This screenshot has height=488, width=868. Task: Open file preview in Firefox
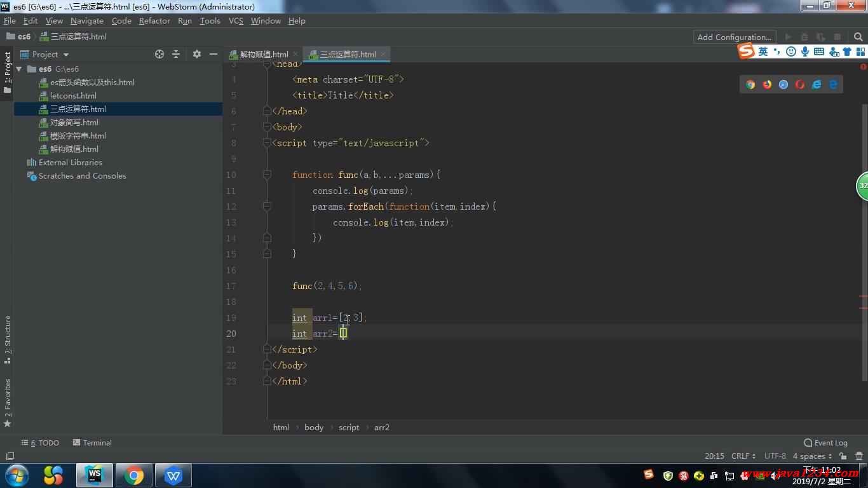pos(767,84)
